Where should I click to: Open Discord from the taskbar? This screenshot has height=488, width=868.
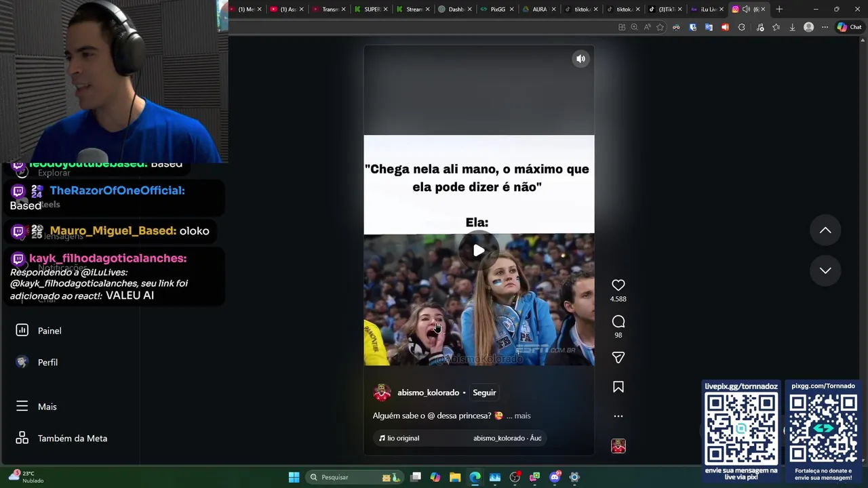click(555, 477)
